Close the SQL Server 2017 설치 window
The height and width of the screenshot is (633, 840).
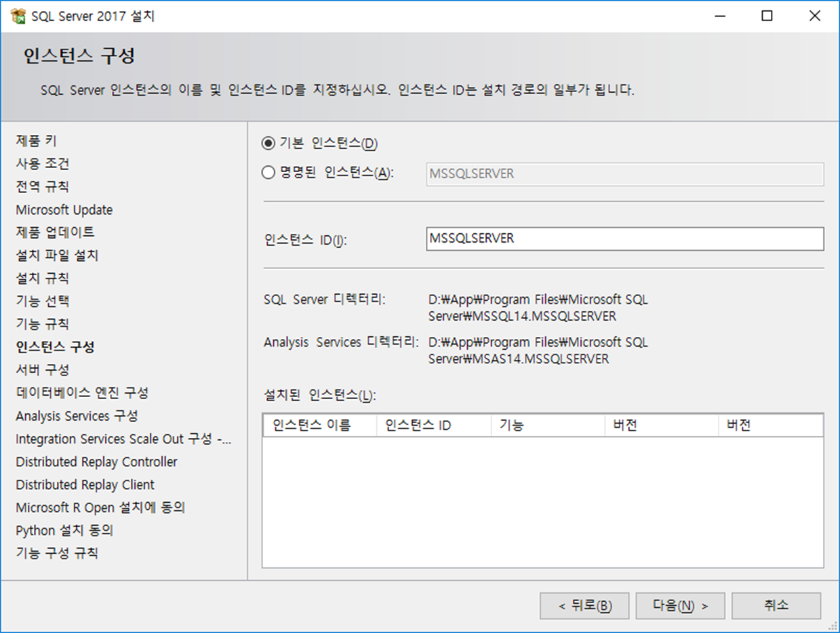tap(815, 16)
